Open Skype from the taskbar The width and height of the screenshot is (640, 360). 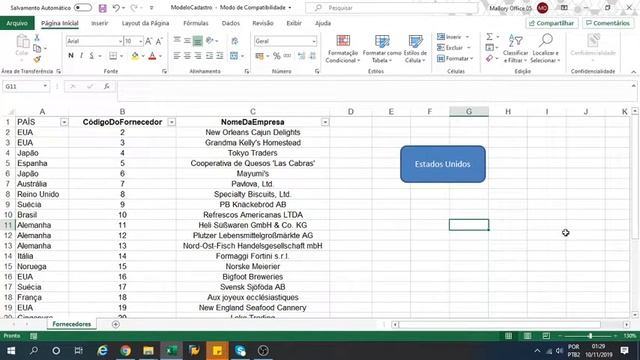point(240,351)
